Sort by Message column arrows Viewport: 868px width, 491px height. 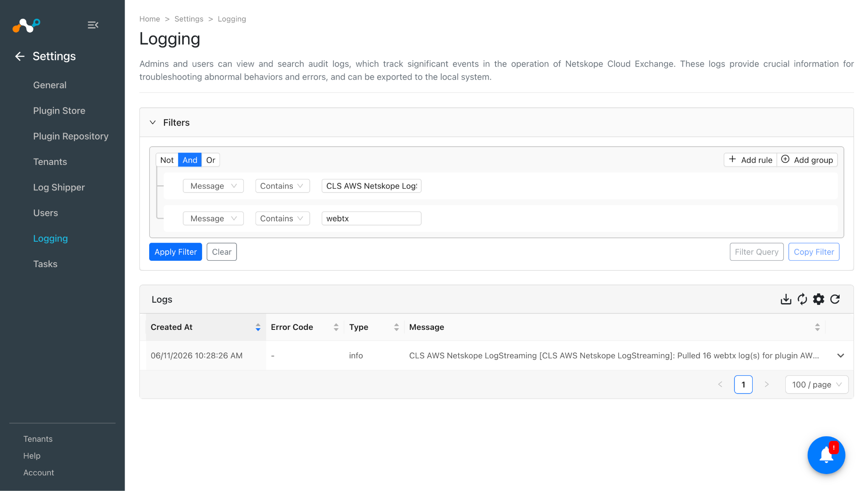817,327
